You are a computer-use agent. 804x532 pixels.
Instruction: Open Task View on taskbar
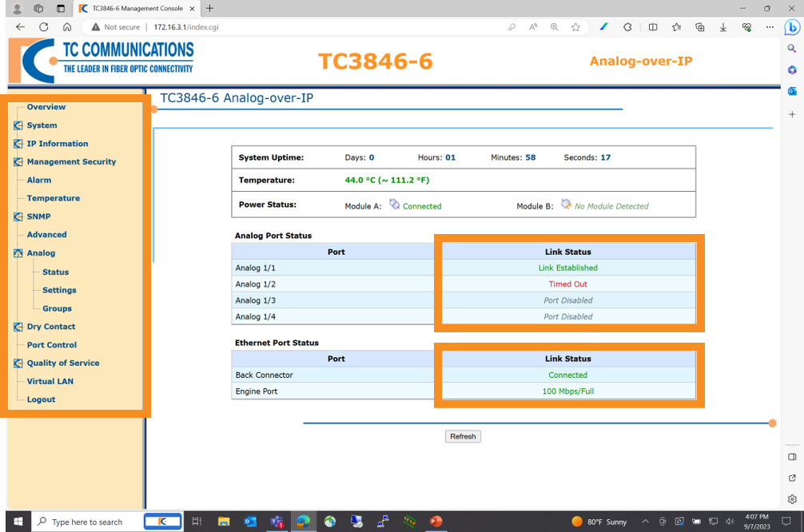[197, 522]
